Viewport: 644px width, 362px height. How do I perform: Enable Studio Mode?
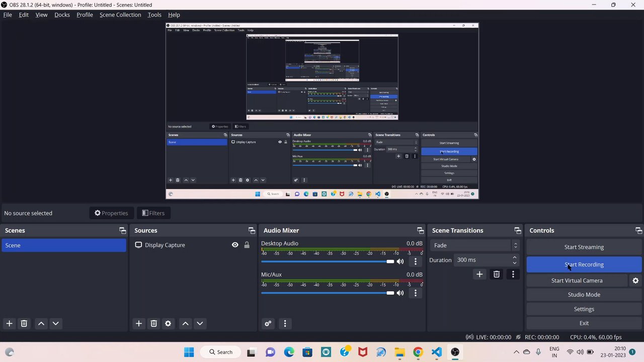point(584,295)
